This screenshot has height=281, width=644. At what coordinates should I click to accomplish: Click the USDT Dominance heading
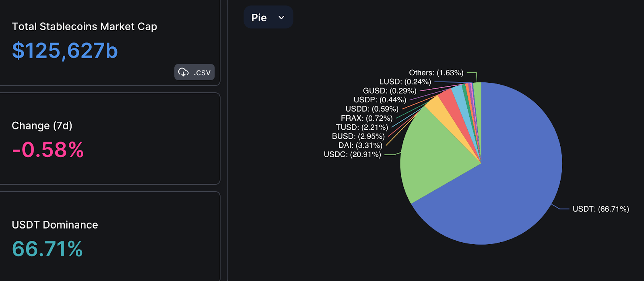click(x=55, y=225)
